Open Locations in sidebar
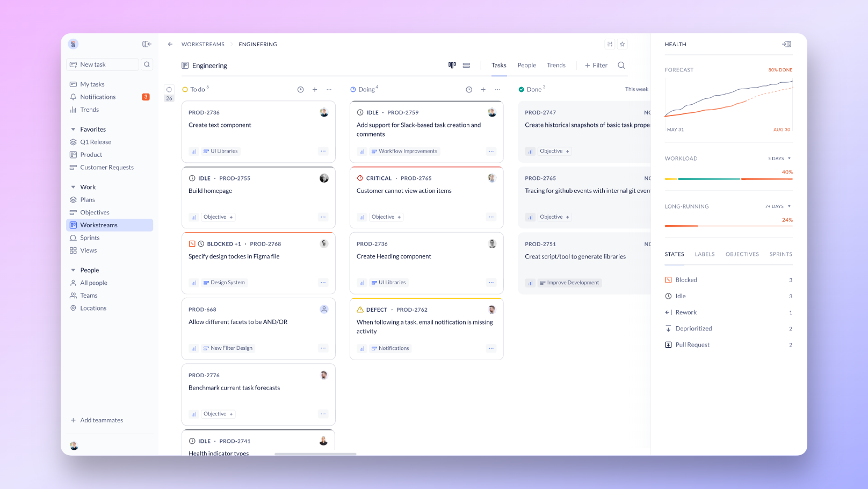This screenshot has width=868, height=489. coord(110,308)
